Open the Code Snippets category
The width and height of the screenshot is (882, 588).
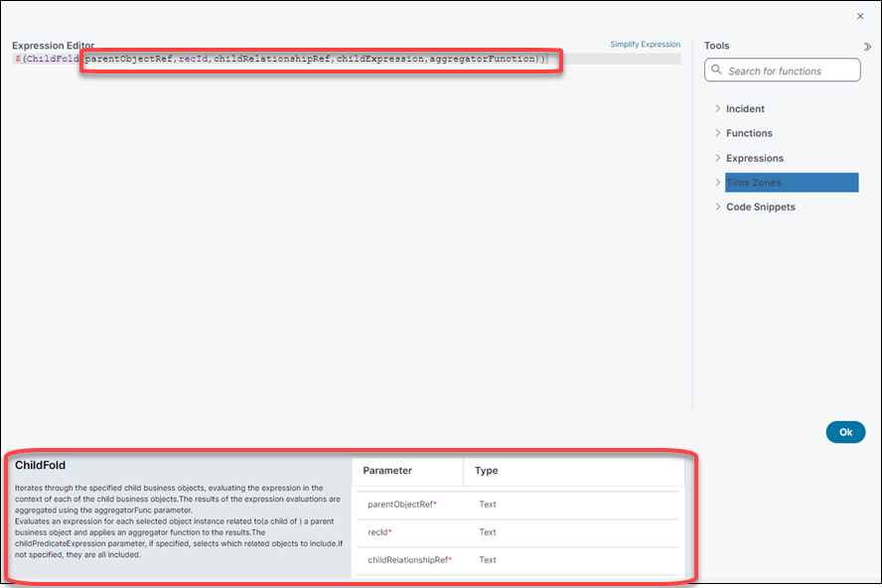760,207
